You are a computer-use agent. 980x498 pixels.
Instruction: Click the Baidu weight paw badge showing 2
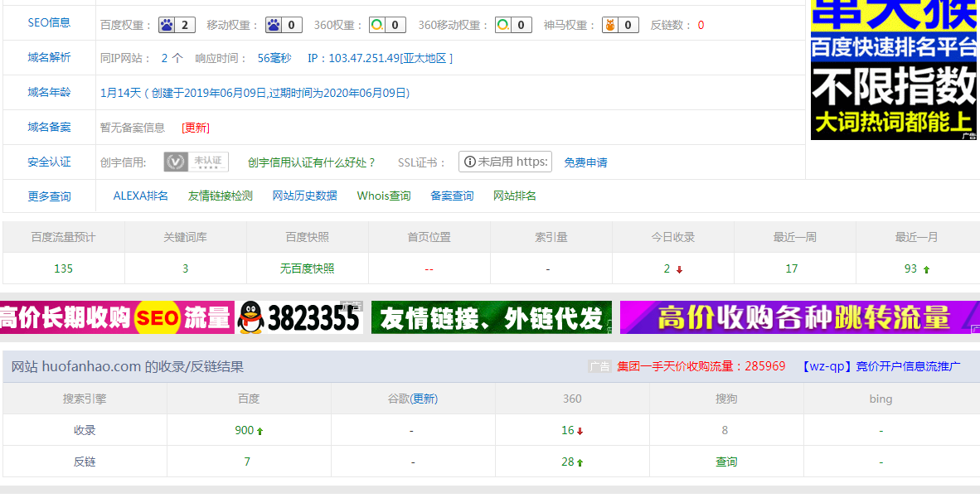point(177,25)
